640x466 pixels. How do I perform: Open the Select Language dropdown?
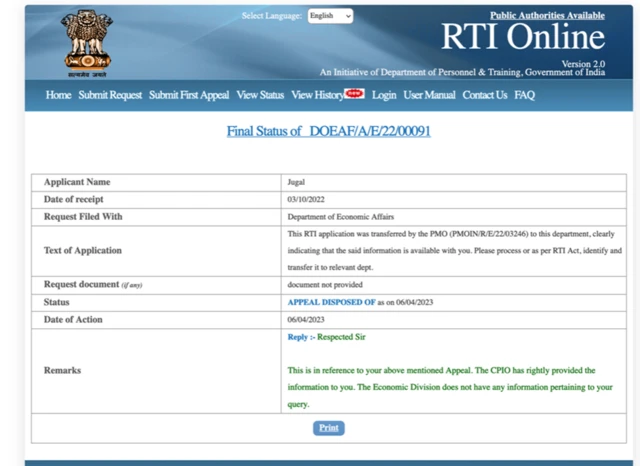(x=330, y=16)
